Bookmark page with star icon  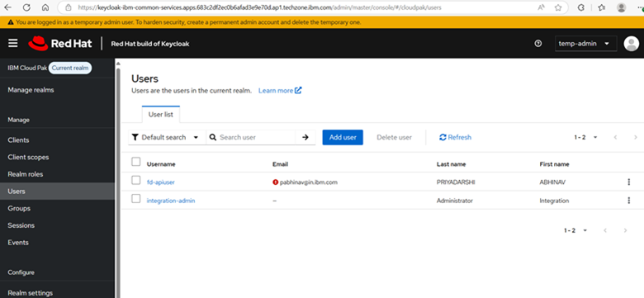[558, 7]
